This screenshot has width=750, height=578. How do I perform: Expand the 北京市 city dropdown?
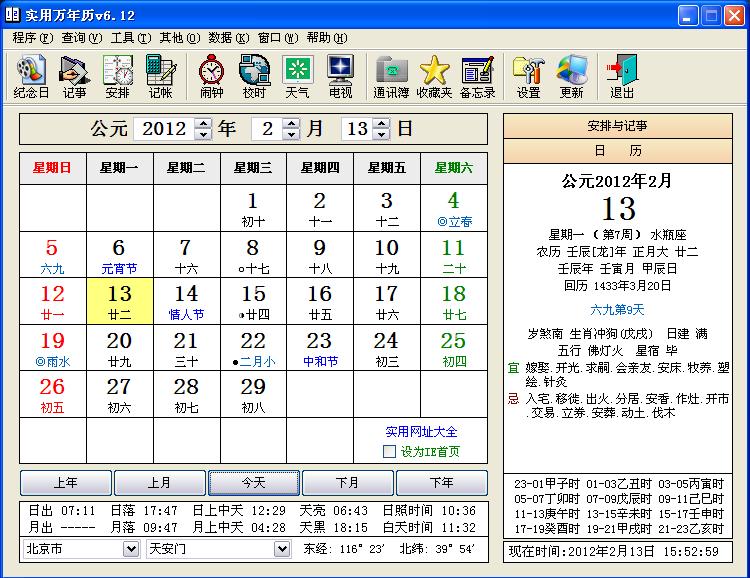tap(131, 549)
